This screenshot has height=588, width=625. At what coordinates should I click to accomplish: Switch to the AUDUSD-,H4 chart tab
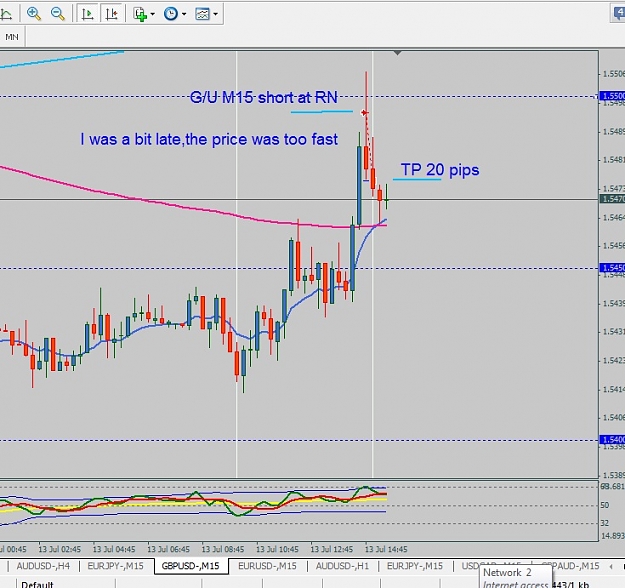tap(43, 566)
